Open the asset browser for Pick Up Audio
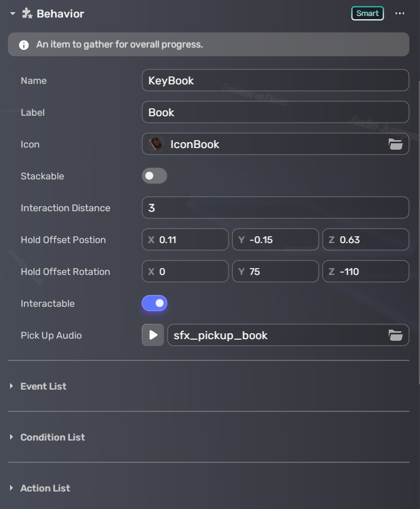 coord(396,335)
